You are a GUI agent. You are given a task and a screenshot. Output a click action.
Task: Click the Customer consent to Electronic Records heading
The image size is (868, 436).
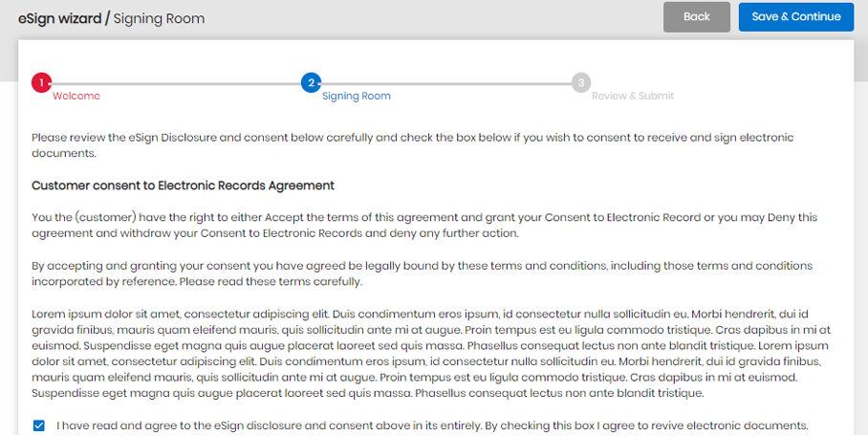[x=183, y=185]
